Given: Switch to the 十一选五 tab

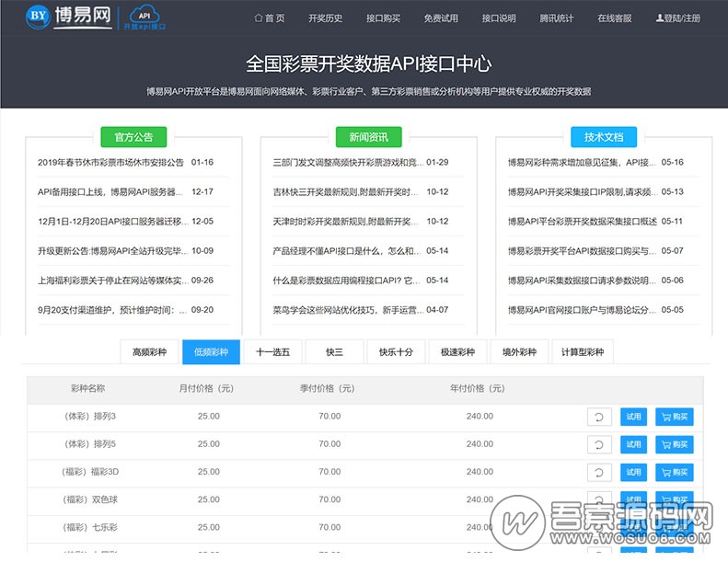Looking at the screenshot, I should [x=272, y=351].
